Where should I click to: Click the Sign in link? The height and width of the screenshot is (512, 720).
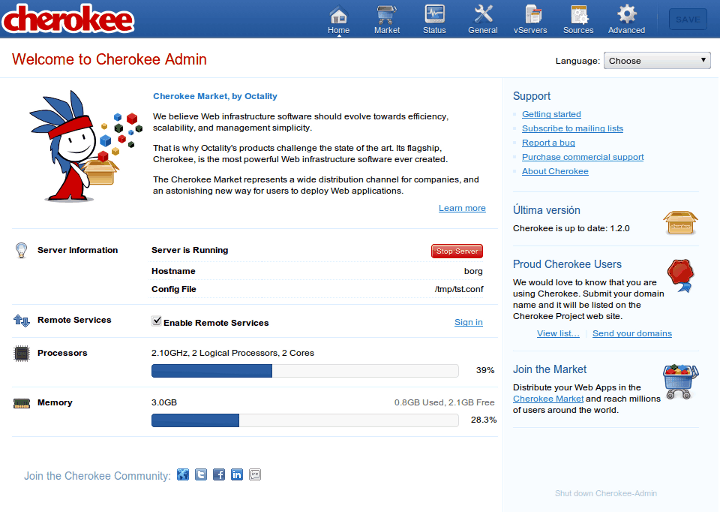(x=468, y=322)
